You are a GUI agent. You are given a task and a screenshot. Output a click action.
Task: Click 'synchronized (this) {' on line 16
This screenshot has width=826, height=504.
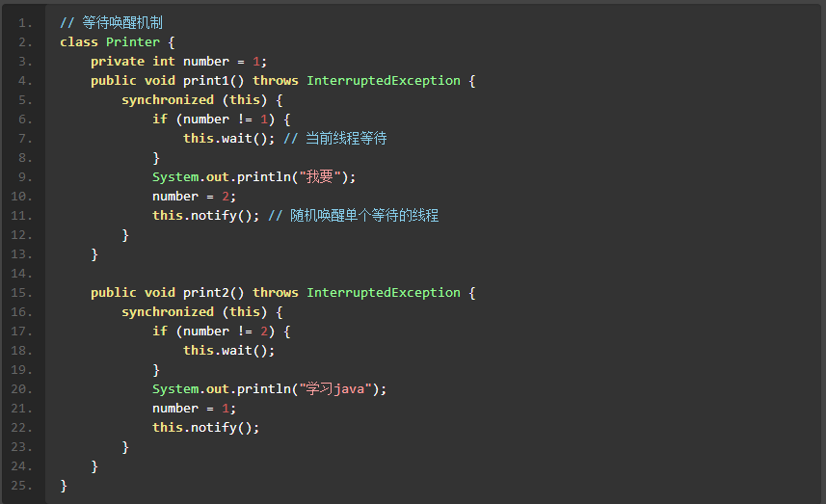pyautogui.click(x=202, y=312)
